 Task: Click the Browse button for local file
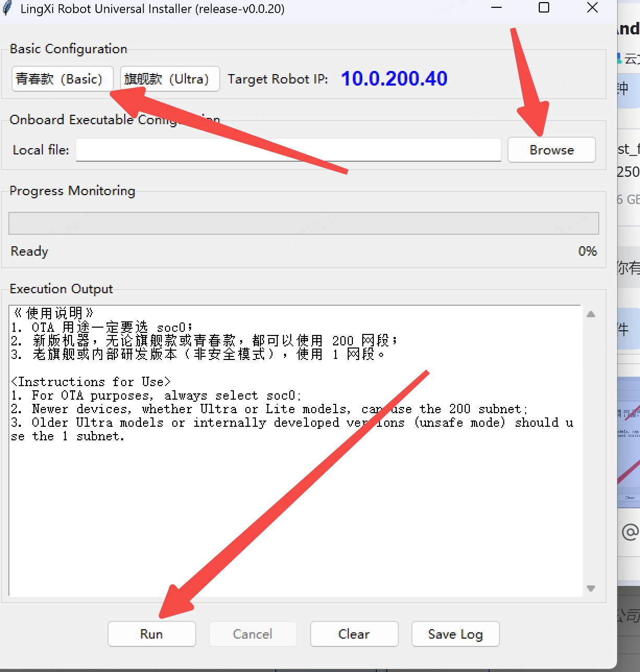click(x=551, y=150)
